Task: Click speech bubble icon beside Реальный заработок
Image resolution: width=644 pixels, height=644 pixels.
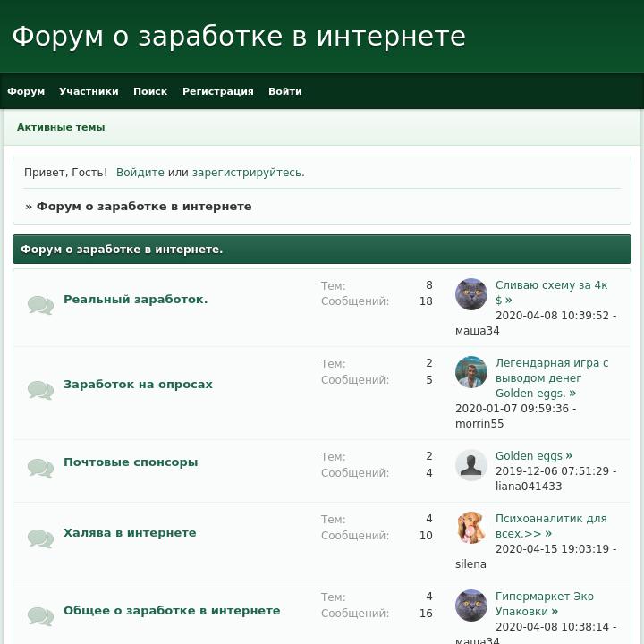Action: (x=40, y=305)
